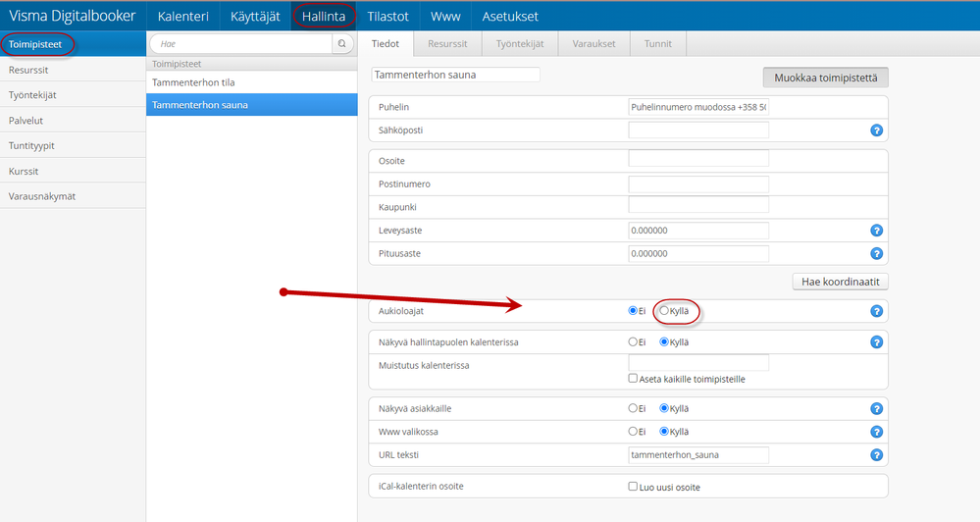Click help icon beside Leveysaste
This screenshot has height=522, width=980.
(877, 231)
